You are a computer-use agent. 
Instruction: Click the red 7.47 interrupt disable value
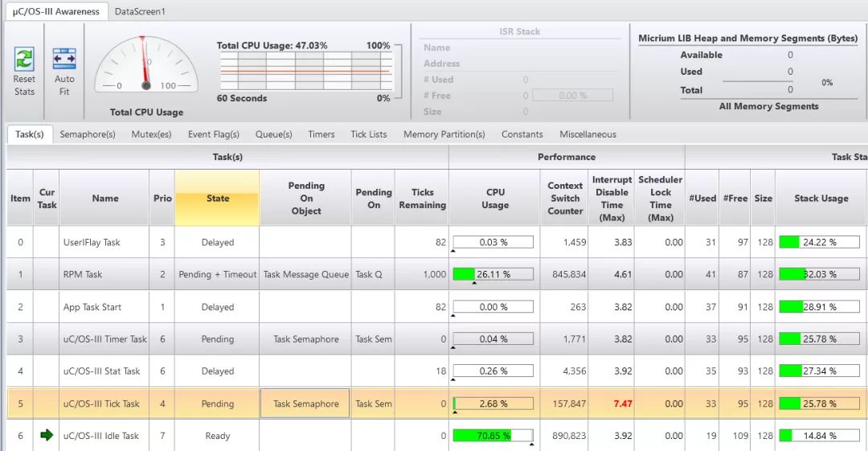622,404
